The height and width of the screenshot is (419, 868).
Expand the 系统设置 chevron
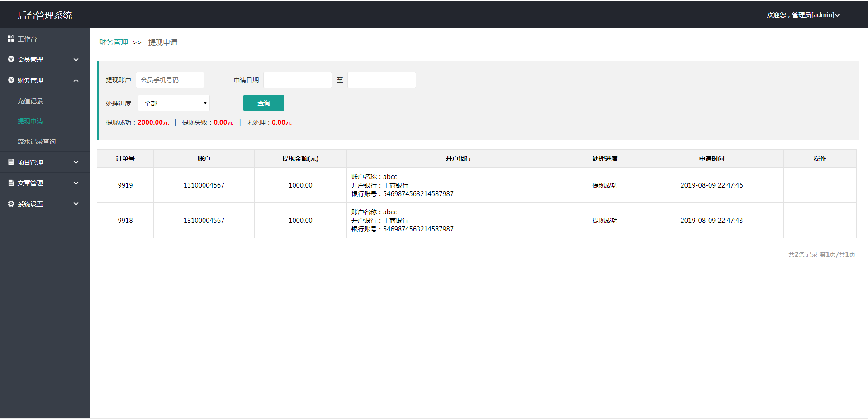[x=76, y=204]
